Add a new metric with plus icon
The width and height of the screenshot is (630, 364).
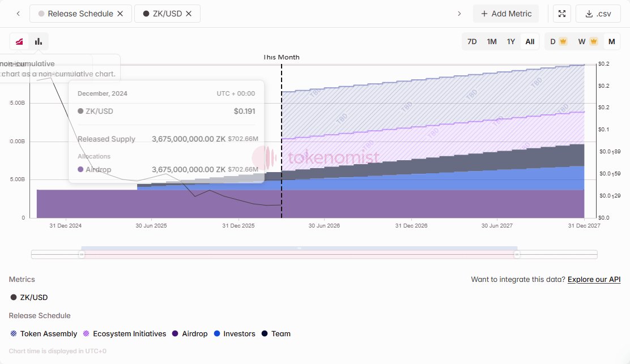(x=506, y=13)
